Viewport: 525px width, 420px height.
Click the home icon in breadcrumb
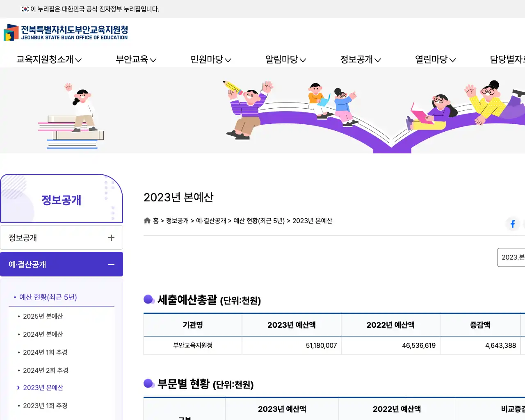147,221
